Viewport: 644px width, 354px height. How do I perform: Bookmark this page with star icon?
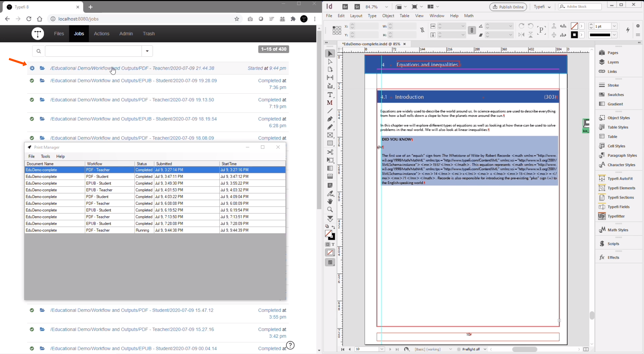tap(237, 19)
